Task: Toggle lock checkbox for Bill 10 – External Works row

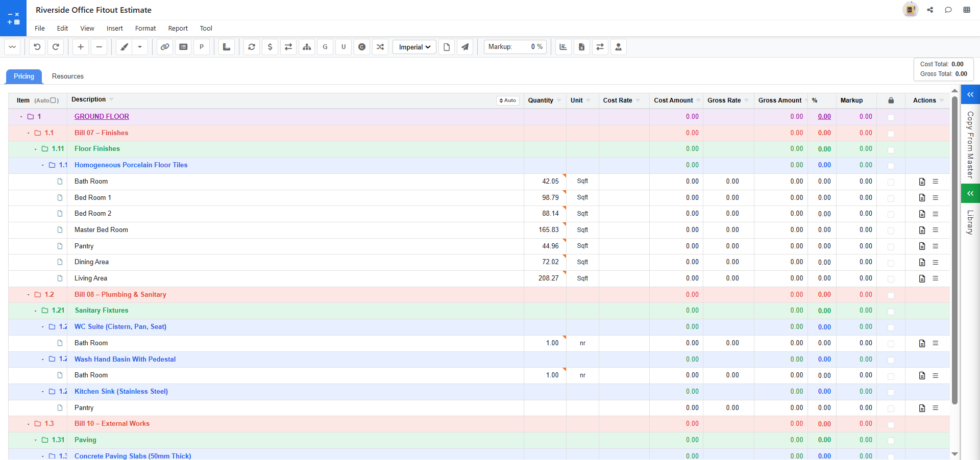Action: 891,424
